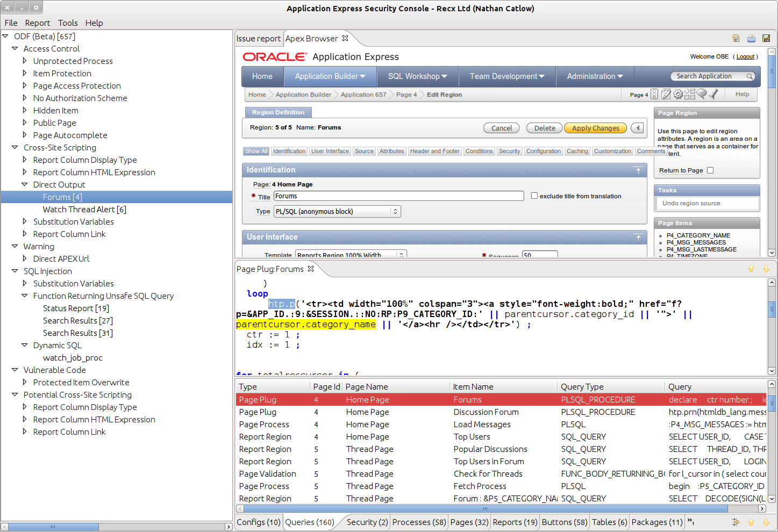Viewport: 778px width, 532px height.
Task: Jump to top of Identification section
Action: click(638, 170)
